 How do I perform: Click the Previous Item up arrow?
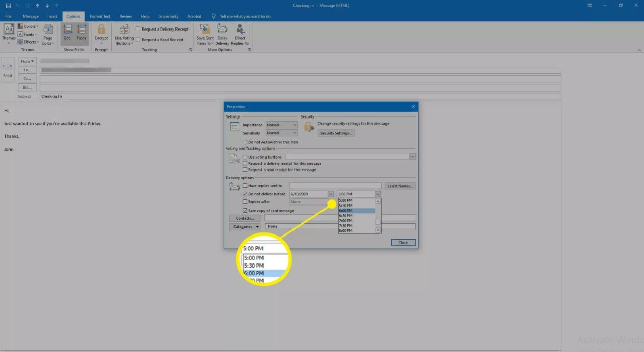coord(37,5)
